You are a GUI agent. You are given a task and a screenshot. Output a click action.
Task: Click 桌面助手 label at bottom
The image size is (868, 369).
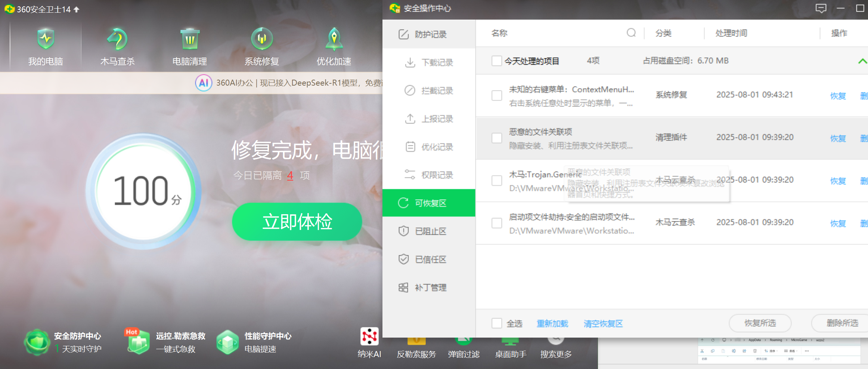pos(511,354)
